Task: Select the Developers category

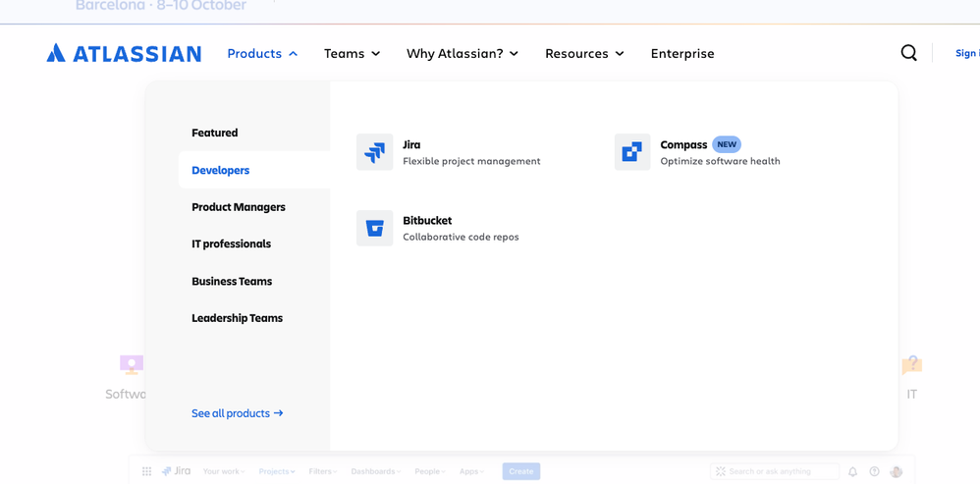Action: (x=254, y=170)
